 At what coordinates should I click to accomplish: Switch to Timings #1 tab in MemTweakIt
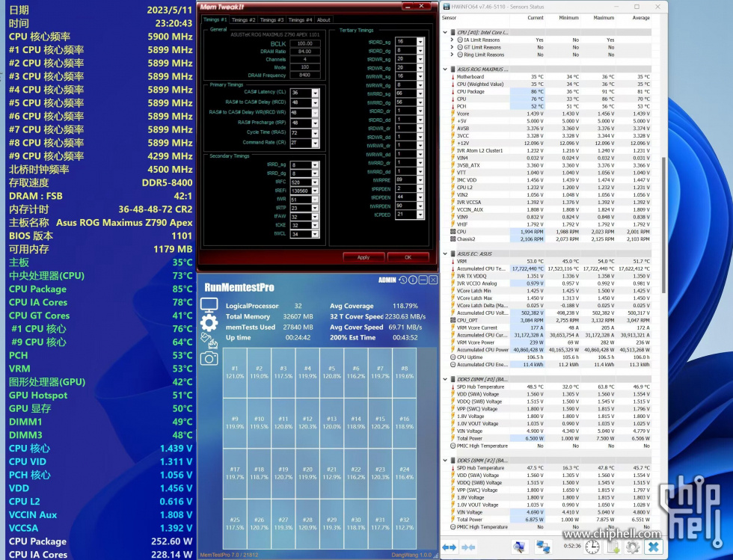pyautogui.click(x=215, y=19)
